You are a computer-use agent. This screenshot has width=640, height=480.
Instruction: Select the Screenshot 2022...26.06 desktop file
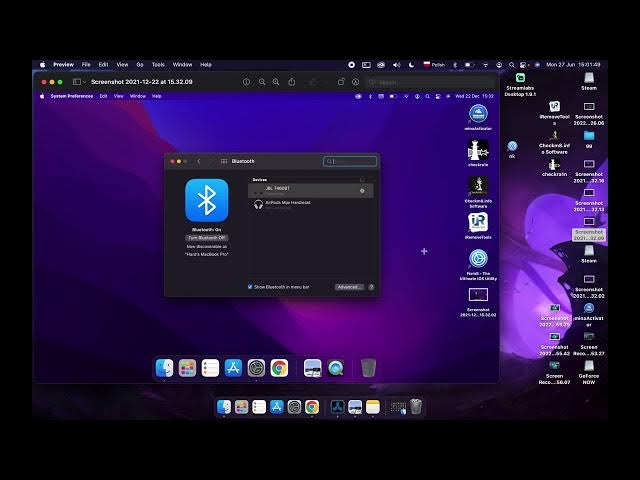(589, 113)
